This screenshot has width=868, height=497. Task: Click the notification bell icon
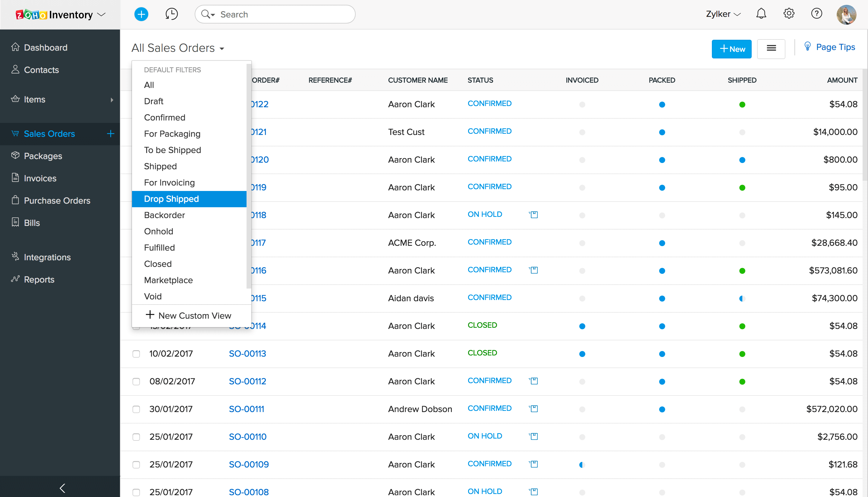(761, 14)
